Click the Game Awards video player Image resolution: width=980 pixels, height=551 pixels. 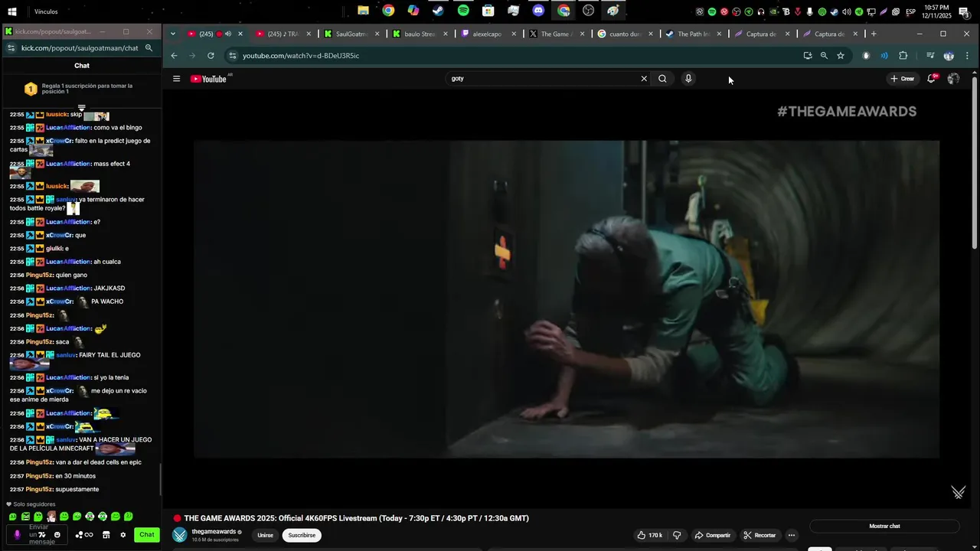[567, 299]
